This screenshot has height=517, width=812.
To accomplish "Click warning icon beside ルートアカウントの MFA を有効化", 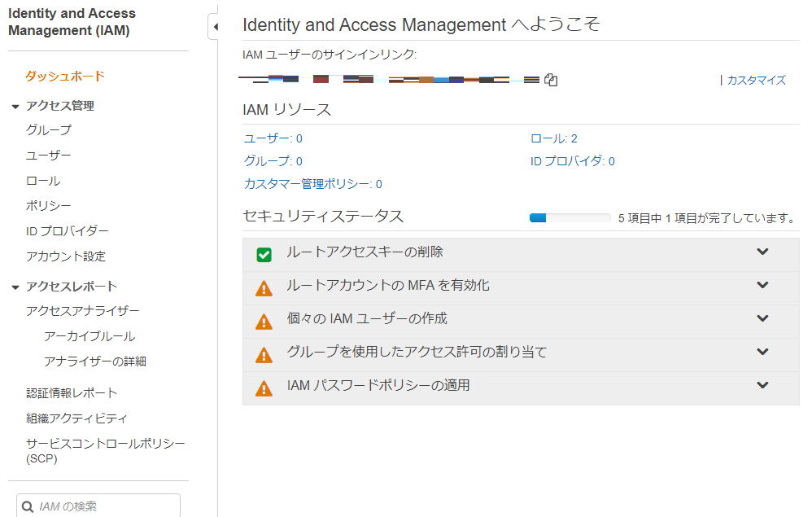I will tap(264, 288).
